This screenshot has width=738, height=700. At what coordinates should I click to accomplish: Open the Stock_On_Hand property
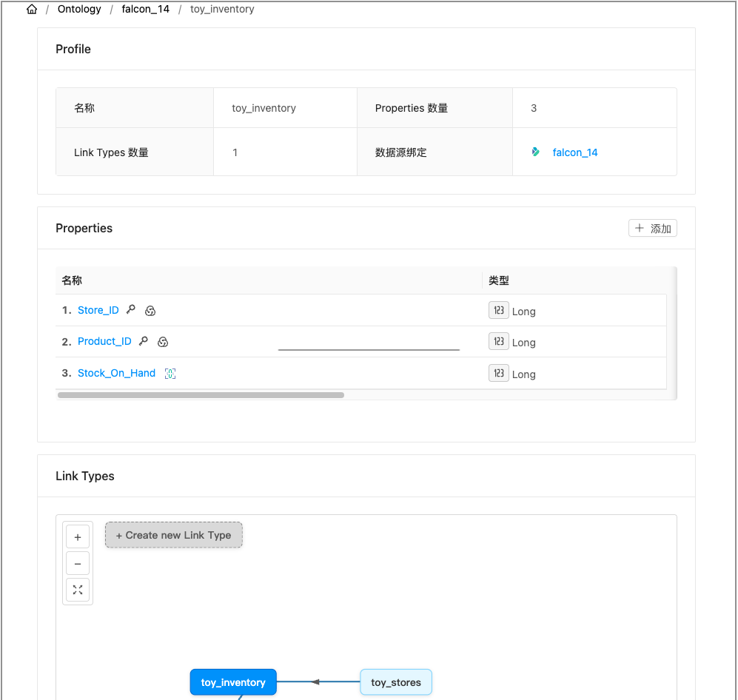coord(116,373)
